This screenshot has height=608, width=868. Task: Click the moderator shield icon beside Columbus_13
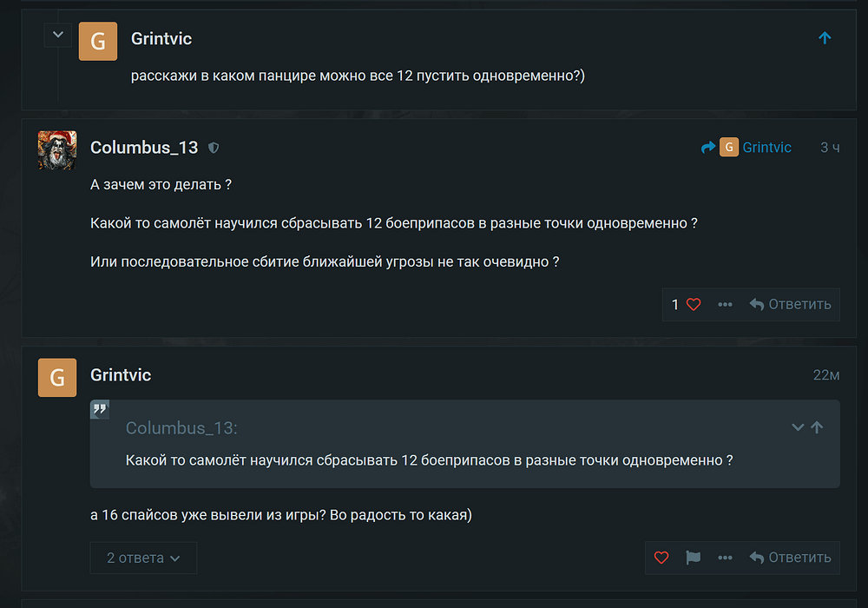tap(214, 148)
